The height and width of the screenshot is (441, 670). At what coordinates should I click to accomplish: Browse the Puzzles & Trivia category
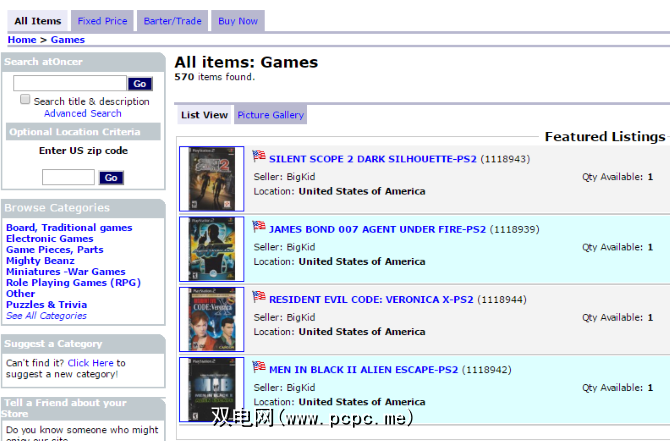[47, 305]
